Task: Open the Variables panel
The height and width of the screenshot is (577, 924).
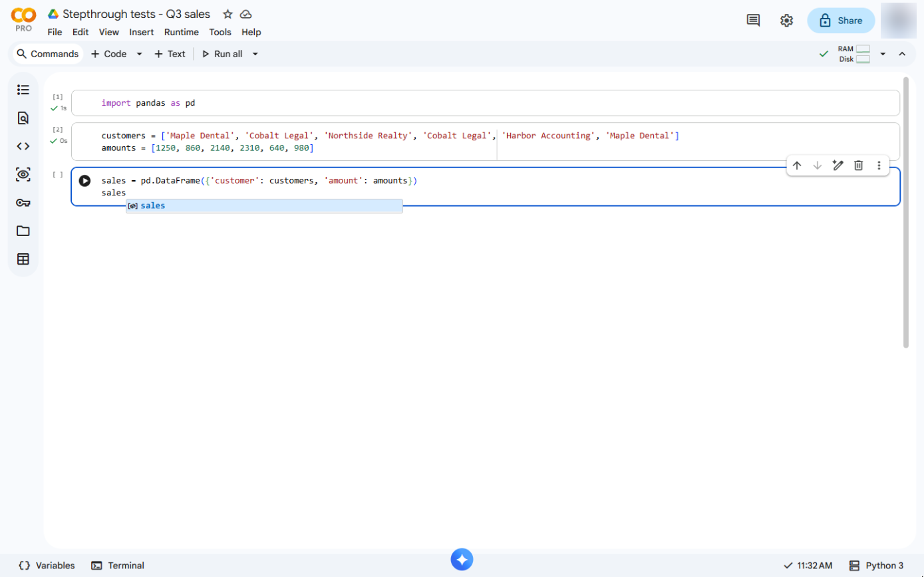Action: (47, 566)
